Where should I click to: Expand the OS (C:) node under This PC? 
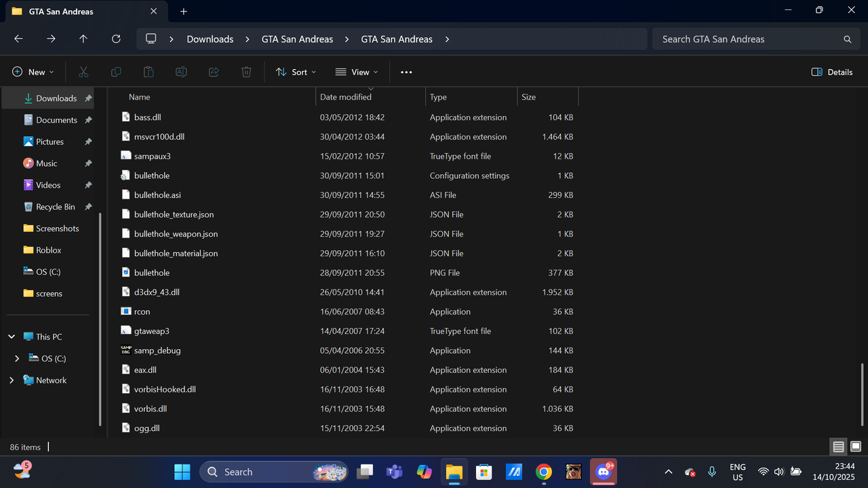pyautogui.click(x=17, y=359)
